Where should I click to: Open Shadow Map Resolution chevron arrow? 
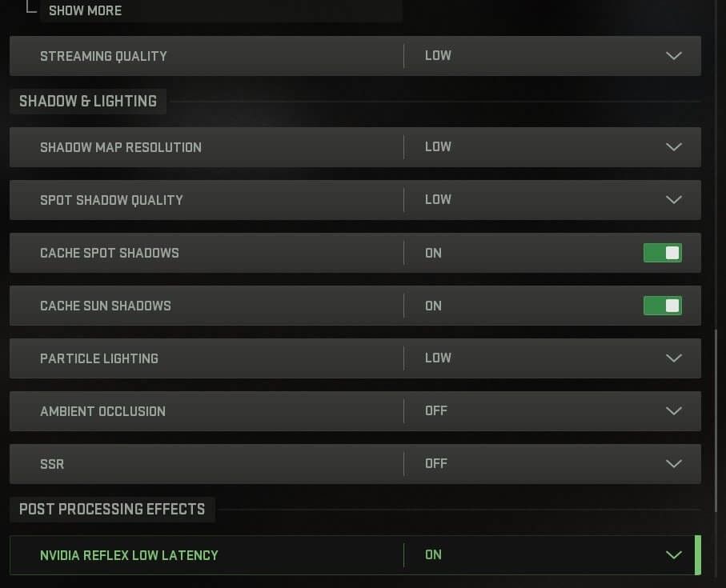(x=674, y=147)
